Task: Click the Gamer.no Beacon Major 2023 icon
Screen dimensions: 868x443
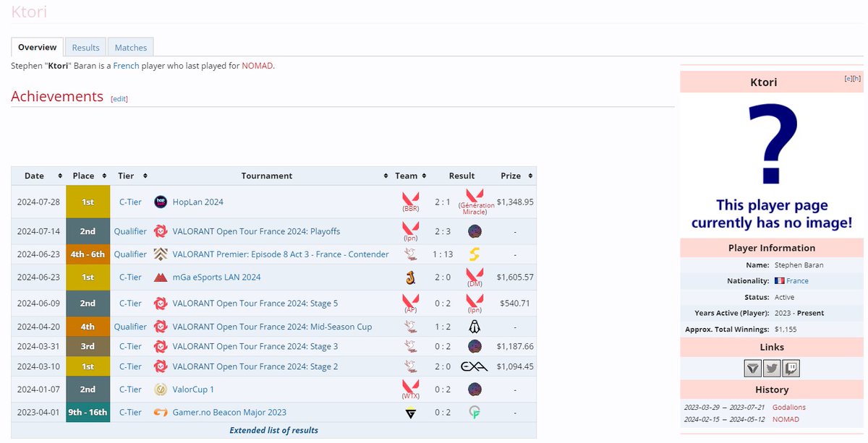Action: [161, 413]
